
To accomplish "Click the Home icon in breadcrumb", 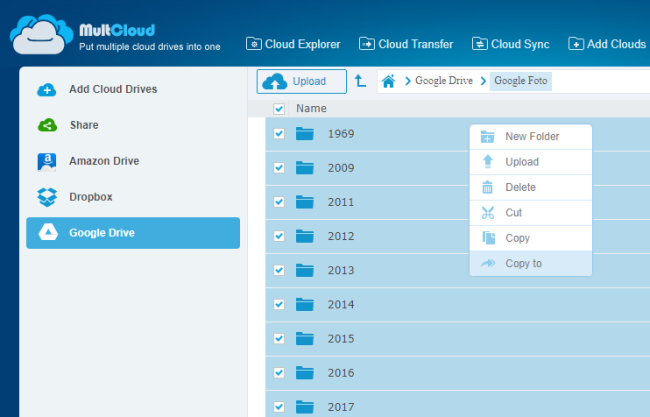I will pos(388,81).
